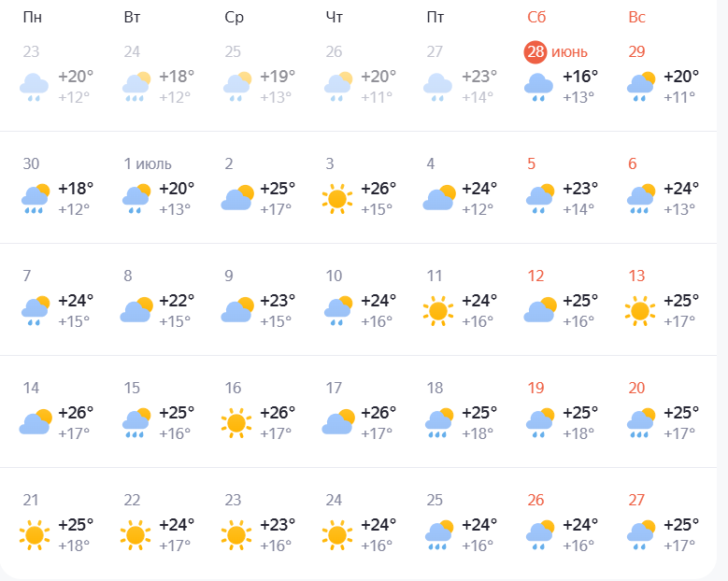Viewport: 728px width, 581px height.
Task: Click the cloudy icon for July 14
Action: pos(35,422)
